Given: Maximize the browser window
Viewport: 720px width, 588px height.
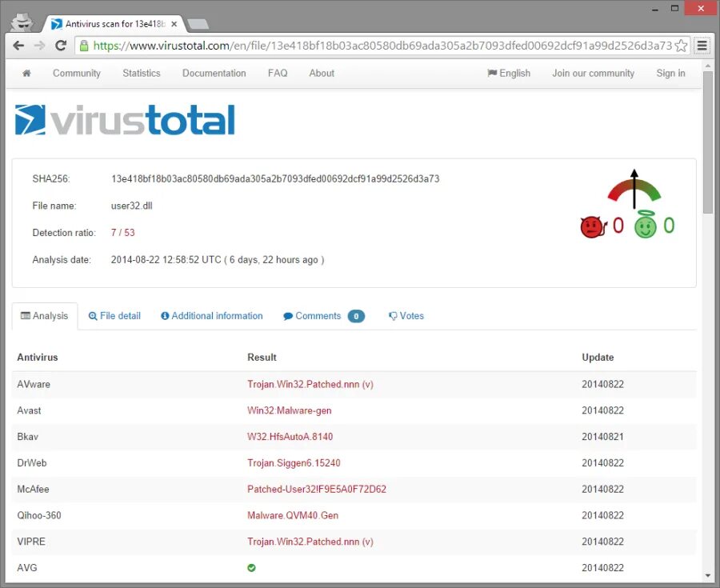Looking at the screenshot, I should point(674,9).
